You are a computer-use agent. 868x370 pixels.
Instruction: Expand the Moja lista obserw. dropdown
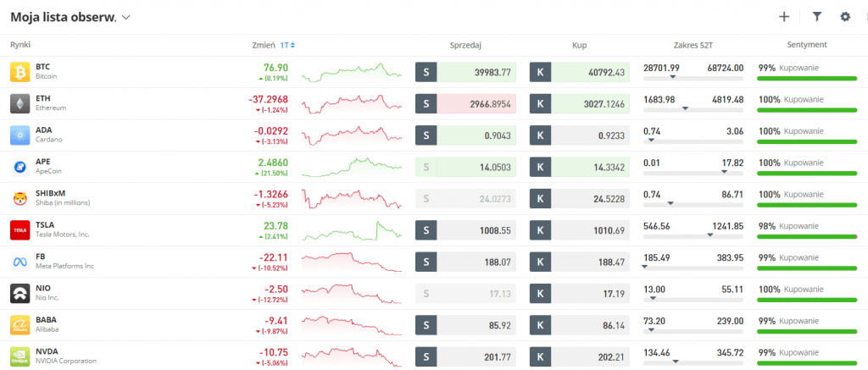click(x=126, y=17)
